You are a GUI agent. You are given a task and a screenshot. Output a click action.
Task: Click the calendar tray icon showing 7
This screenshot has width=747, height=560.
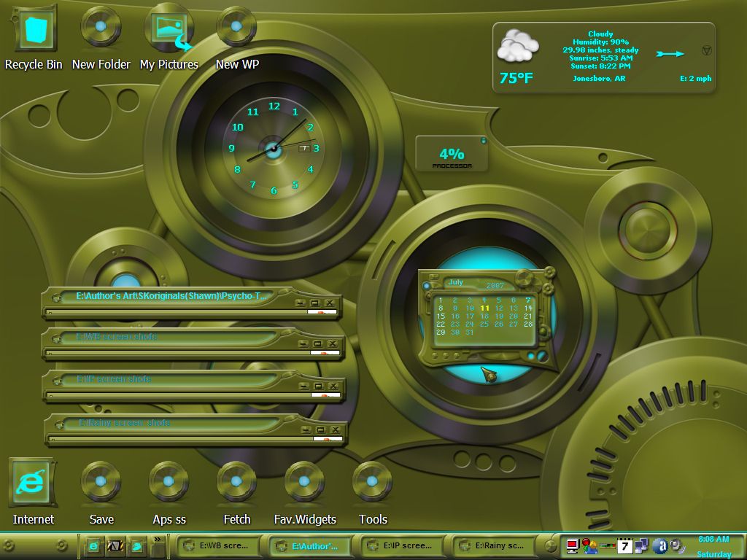[624, 546]
